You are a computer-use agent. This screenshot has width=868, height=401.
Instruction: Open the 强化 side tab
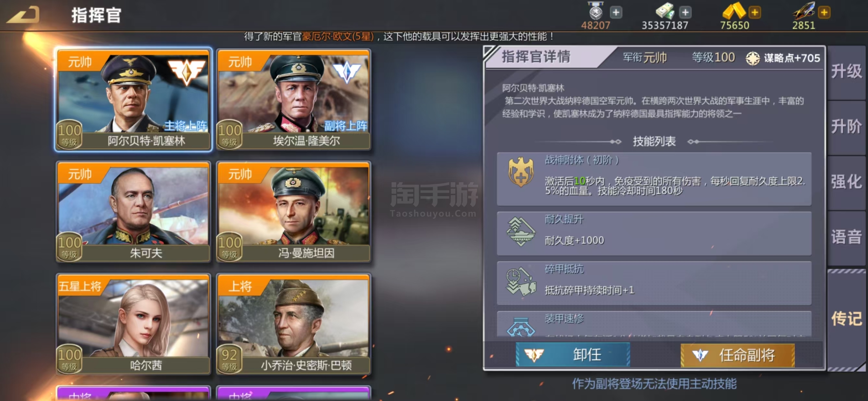coord(846,182)
